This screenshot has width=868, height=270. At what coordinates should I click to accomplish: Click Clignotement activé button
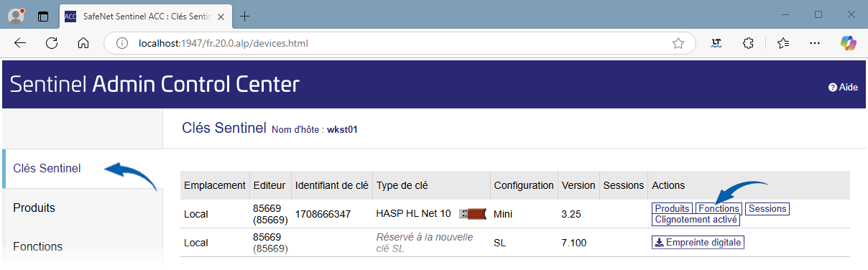(x=696, y=220)
